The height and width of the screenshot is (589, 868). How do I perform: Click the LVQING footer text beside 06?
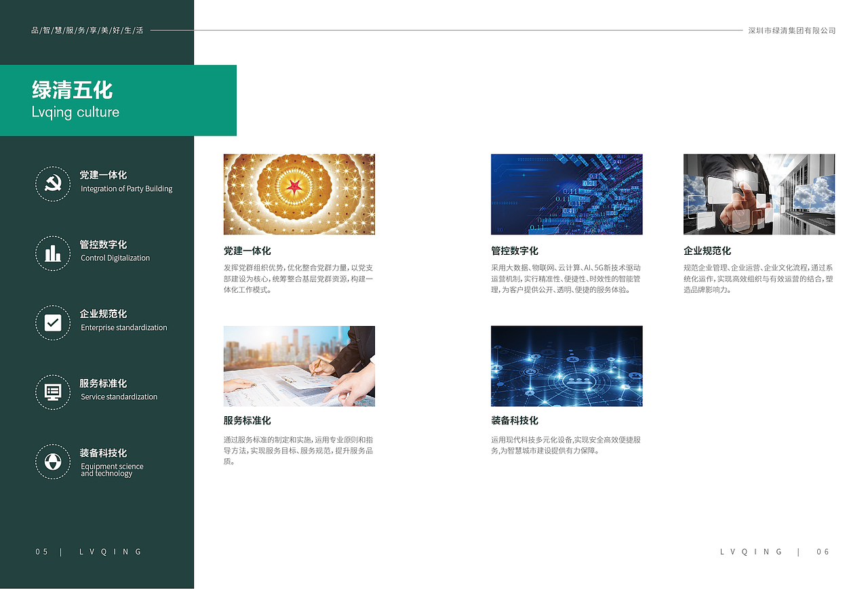coord(751,552)
